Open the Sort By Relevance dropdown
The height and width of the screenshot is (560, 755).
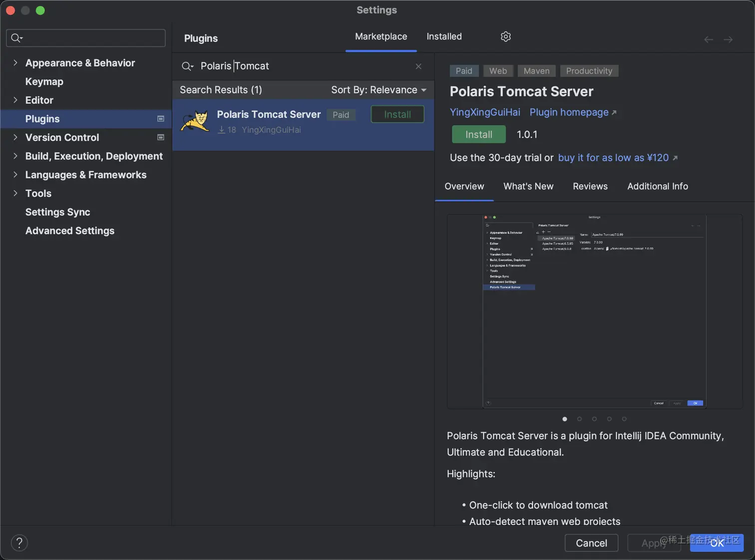[x=378, y=90]
